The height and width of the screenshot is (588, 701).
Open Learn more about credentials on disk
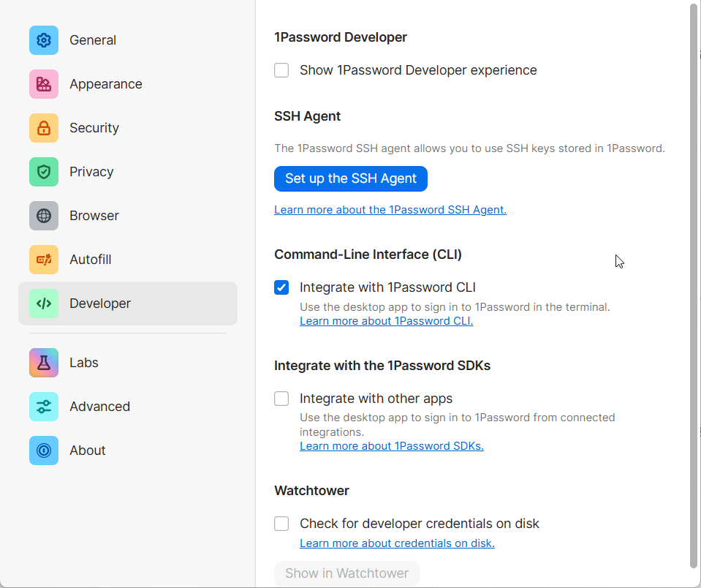click(397, 543)
